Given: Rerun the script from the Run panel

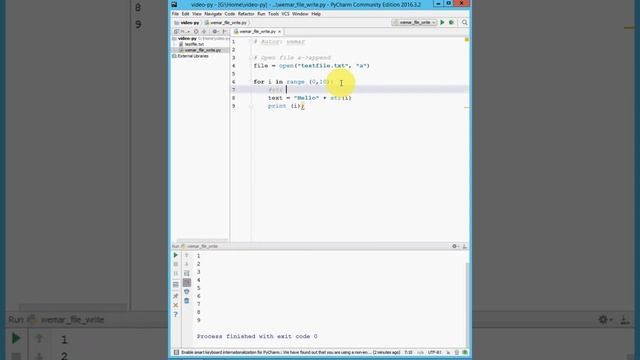Looking at the screenshot, I should (176, 255).
